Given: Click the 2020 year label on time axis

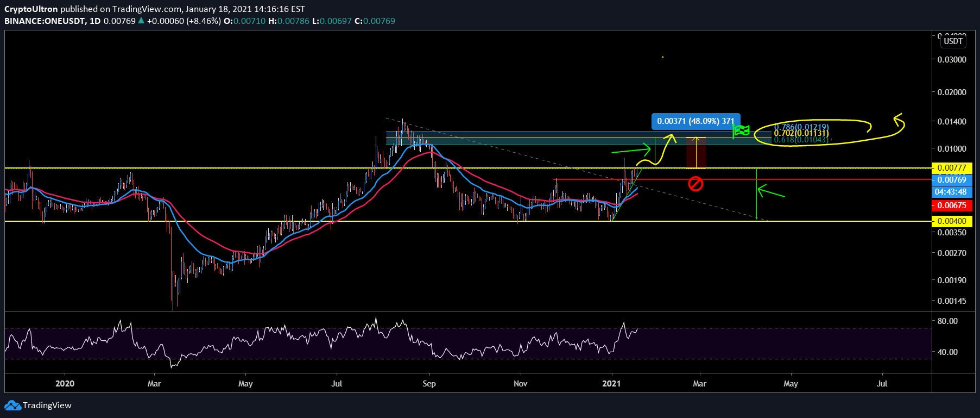Looking at the screenshot, I should (65, 383).
